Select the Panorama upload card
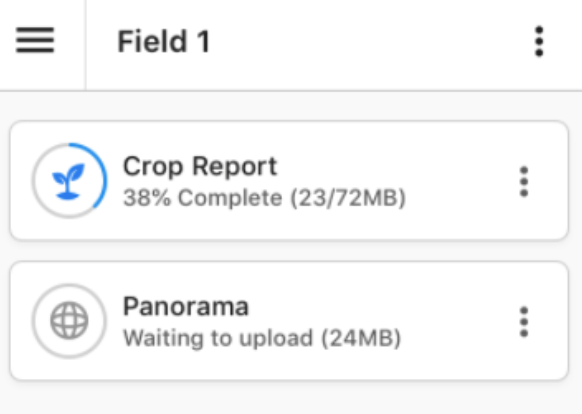Viewport: 582px width, 414px height. point(289,321)
